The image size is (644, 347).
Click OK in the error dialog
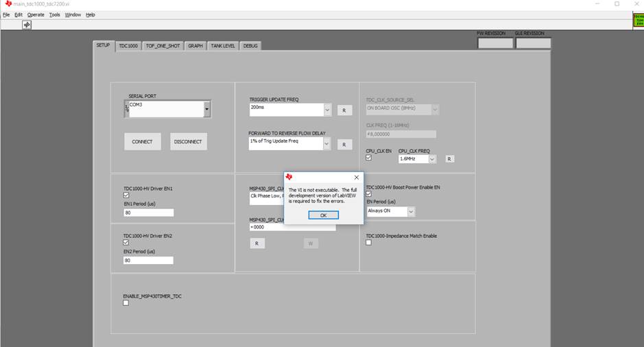pyautogui.click(x=324, y=215)
